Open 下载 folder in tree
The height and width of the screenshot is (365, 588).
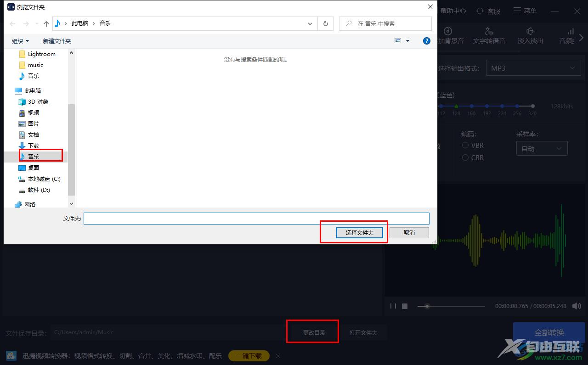pyautogui.click(x=33, y=146)
